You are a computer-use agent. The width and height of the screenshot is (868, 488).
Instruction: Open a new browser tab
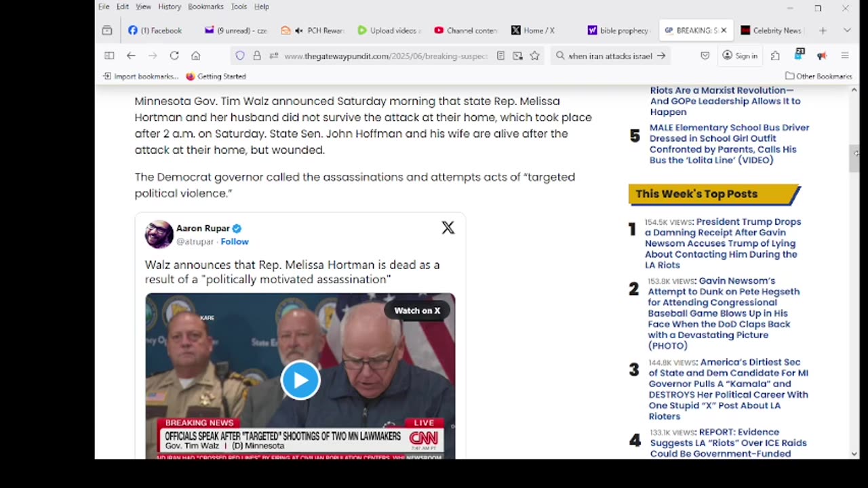tap(823, 30)
